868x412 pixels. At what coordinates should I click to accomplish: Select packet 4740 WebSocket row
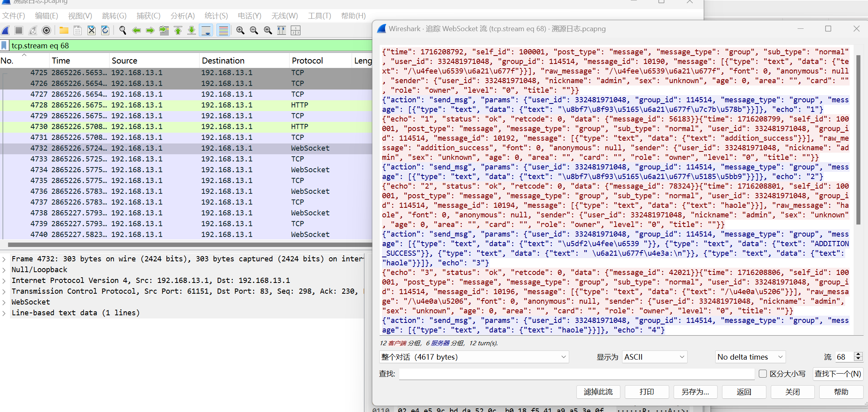(x=186, y=235)
